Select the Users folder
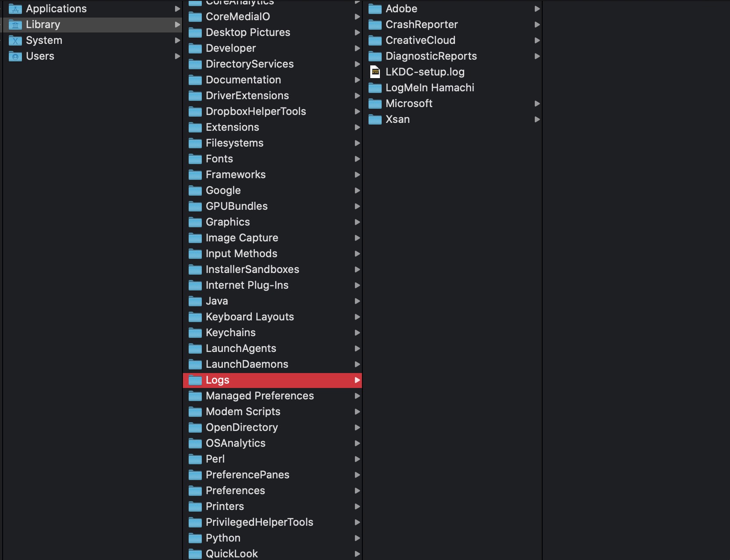The image size is (730, 560). tap(40, 56)
